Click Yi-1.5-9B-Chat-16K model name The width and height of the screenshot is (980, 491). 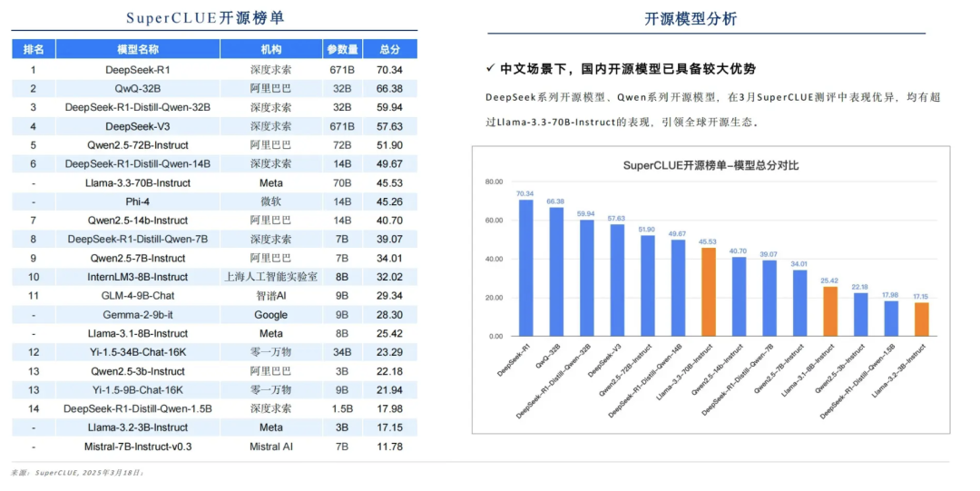138,390
